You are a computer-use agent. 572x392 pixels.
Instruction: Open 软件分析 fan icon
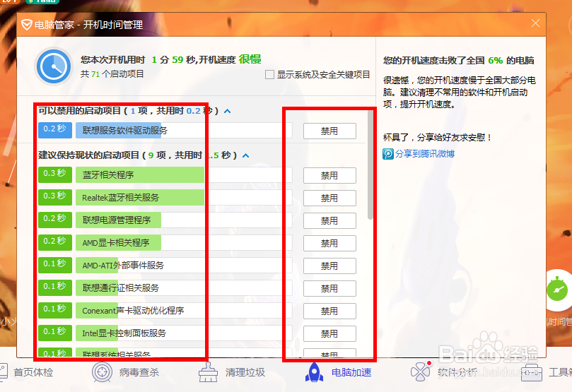[x=421, y=372]
